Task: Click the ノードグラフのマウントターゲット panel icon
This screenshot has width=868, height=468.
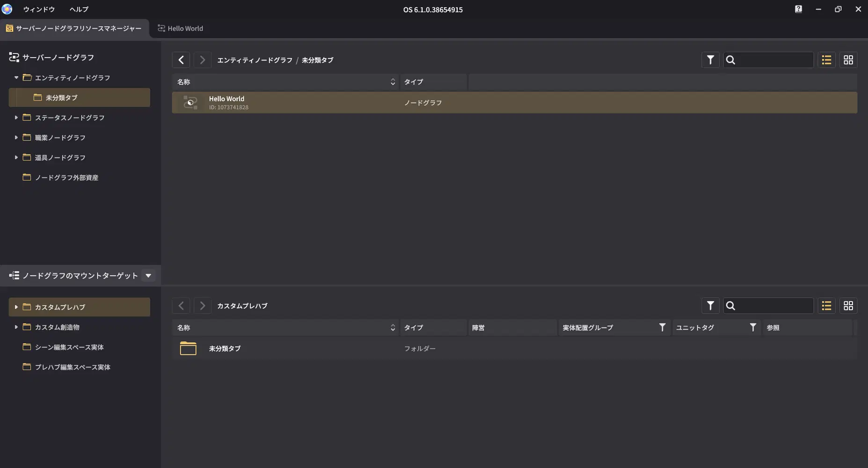Action: click(14, 275)
